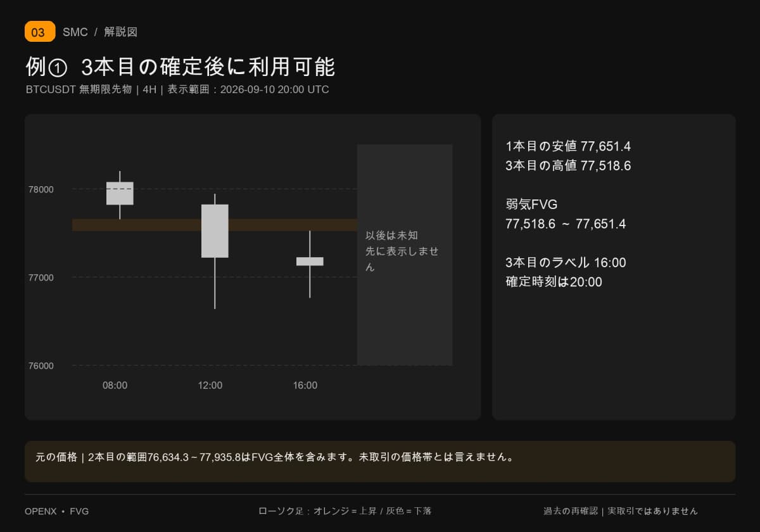
Task: Click '3本目のラベル 16:00' text
Action: [x=566, y=262]
